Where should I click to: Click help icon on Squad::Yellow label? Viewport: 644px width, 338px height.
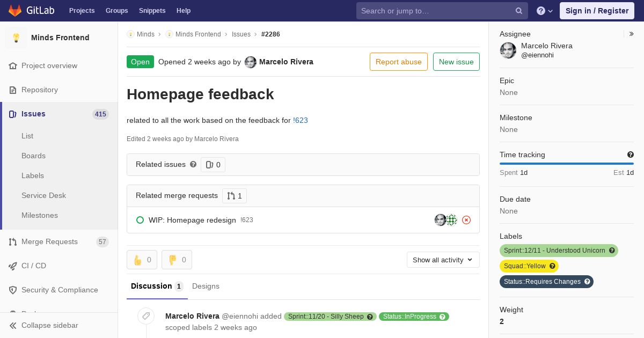point(552,266)
